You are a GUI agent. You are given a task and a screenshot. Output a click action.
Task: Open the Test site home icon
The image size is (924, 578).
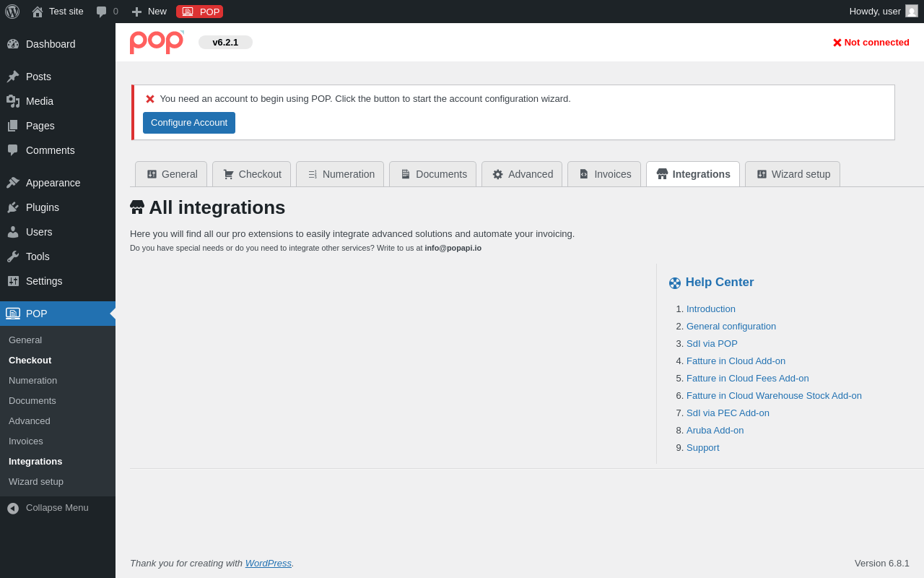(38, 12)
